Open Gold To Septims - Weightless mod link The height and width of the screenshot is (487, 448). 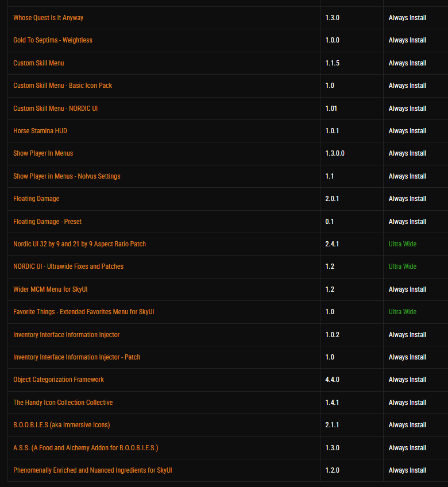pyautogui.click(x=53, y=40)
